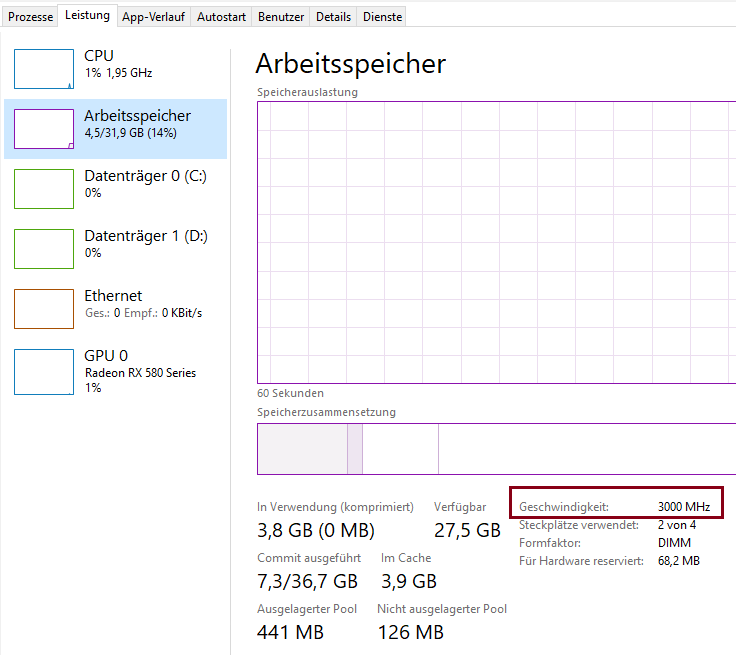736x655 pixels.
Task: Open the App-Verlauf tab
Action: pos(153,17)
